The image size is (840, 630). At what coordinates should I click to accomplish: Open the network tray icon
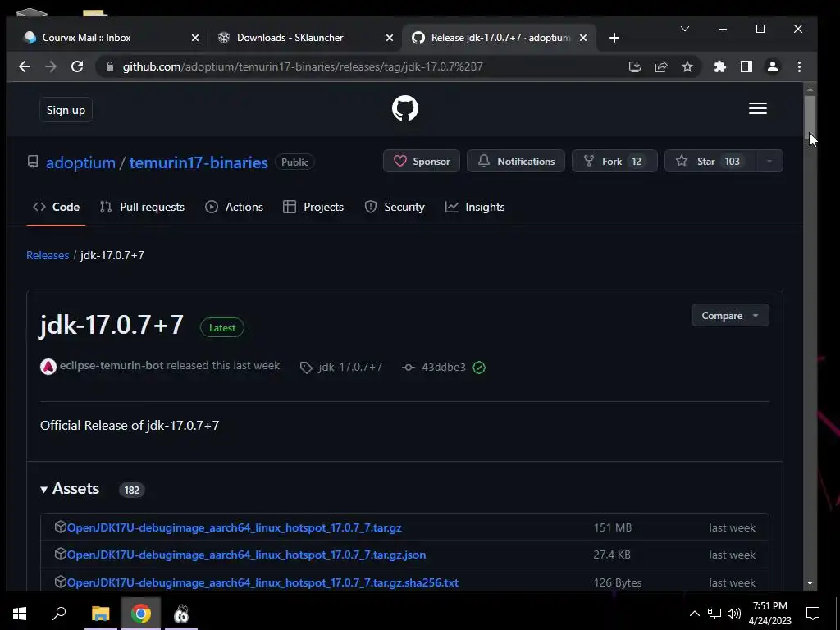(714, 614)
